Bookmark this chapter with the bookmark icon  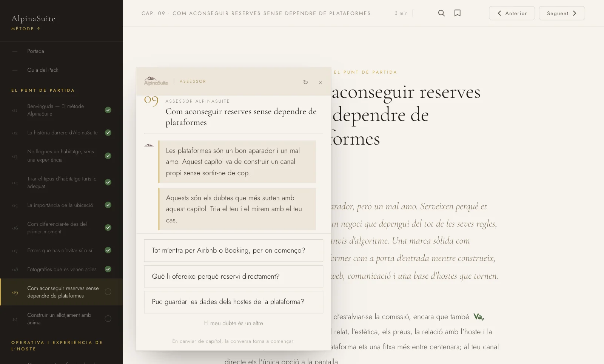pos(458,13)
